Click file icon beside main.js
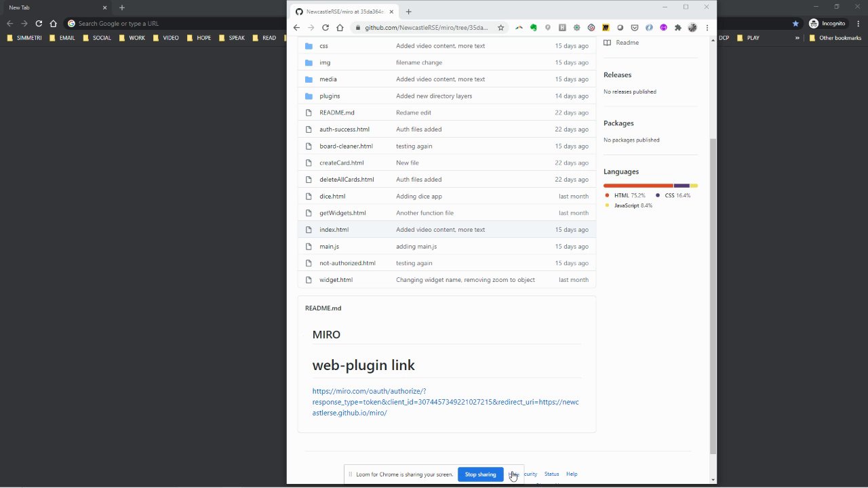Viewport: 868px width, 488px height. click(309, 247)
